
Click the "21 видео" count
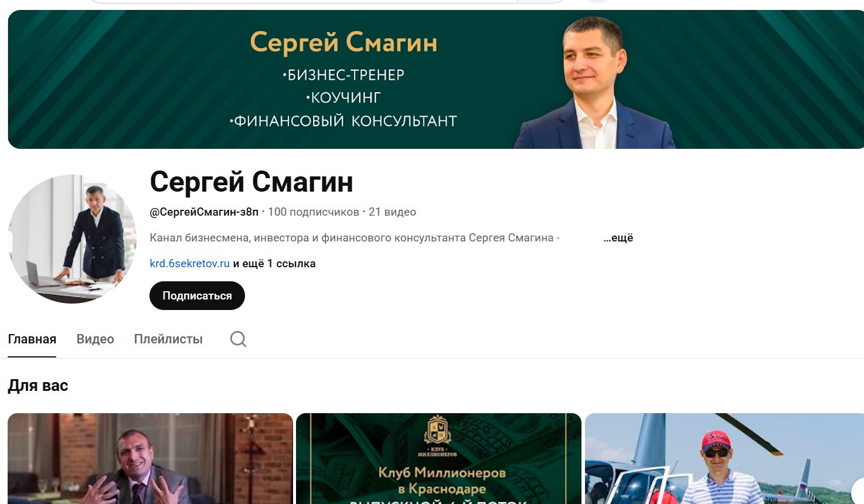(x=392, y=212)
